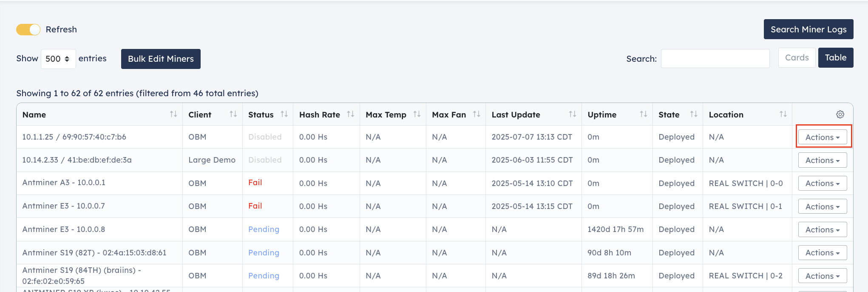Sort table by Status column arrows
Viewport: 868px width, 292px height.
(x=284, y=114)
